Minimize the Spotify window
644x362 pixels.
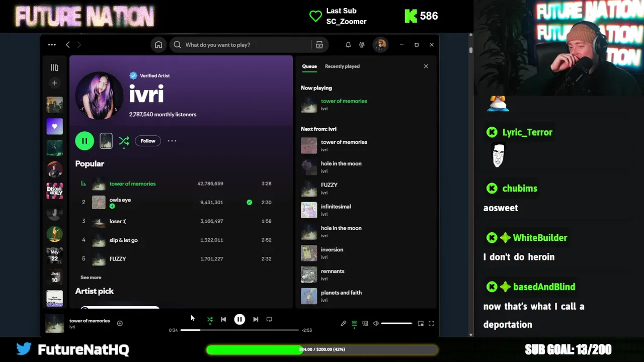[401, 45]
